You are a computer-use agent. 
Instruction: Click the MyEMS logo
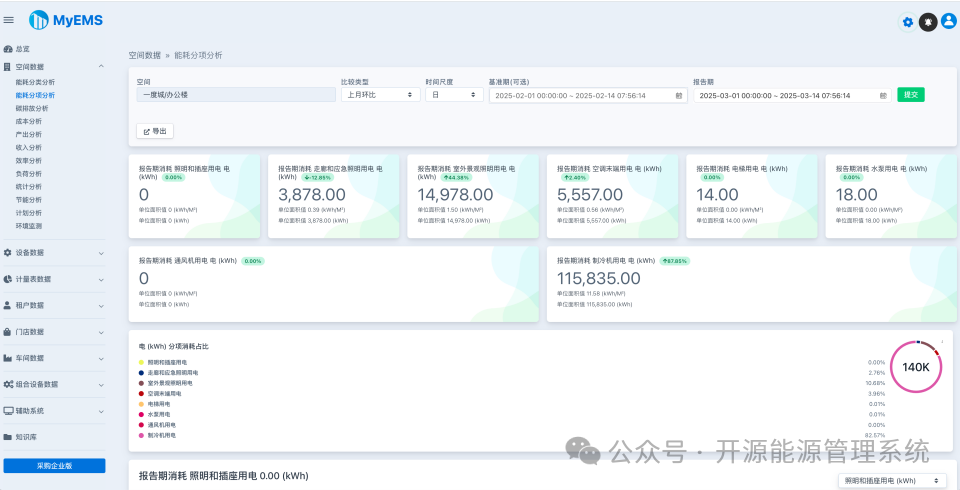(66, 20)
